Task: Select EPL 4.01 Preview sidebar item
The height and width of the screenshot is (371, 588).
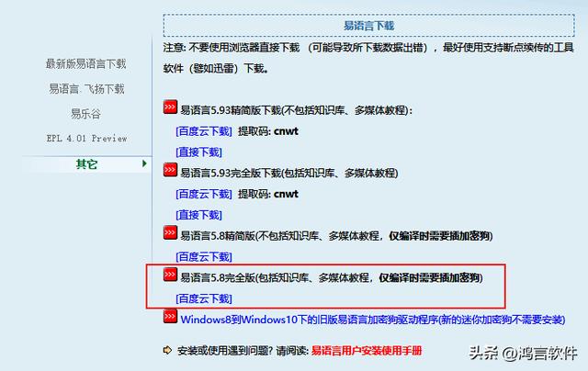Action: [x=85, y=139]
